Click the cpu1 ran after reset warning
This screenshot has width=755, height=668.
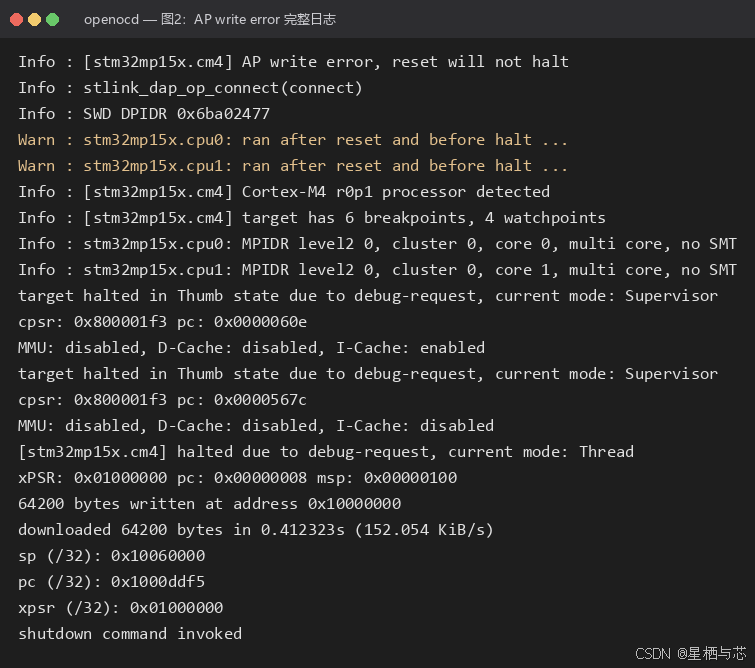tap(293, 166)
